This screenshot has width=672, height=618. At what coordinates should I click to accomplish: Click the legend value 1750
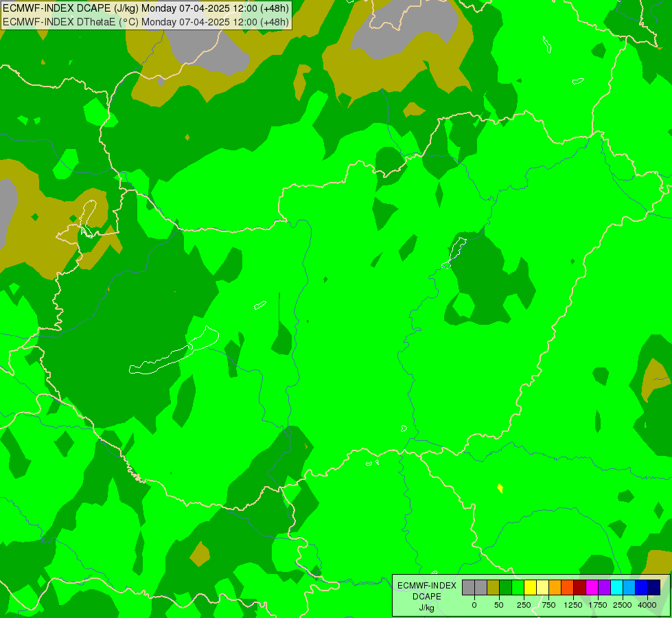[x=598, y=605]
